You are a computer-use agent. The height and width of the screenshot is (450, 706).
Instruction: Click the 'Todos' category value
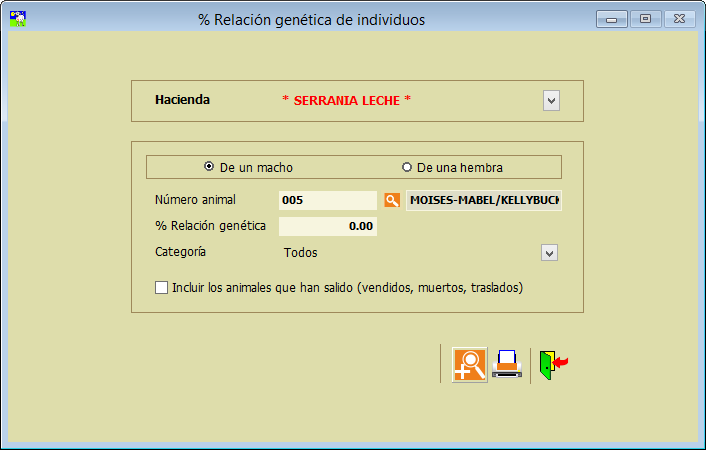point(300,253)
